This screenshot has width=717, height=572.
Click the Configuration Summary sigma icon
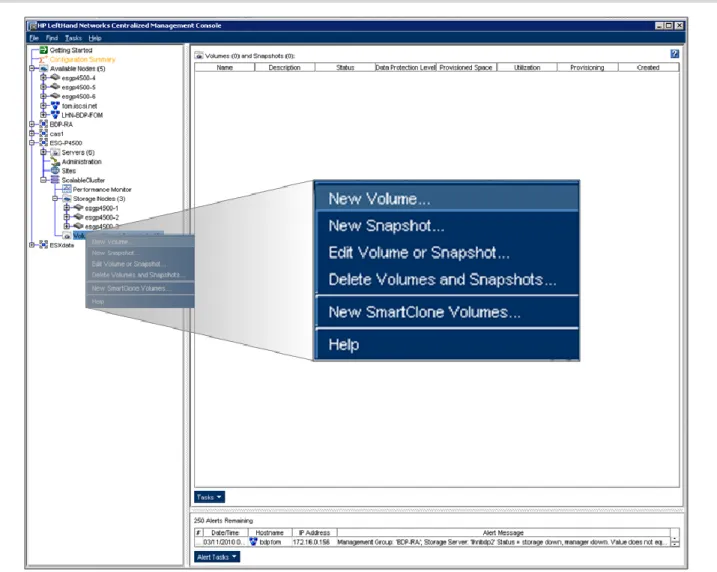43,59
